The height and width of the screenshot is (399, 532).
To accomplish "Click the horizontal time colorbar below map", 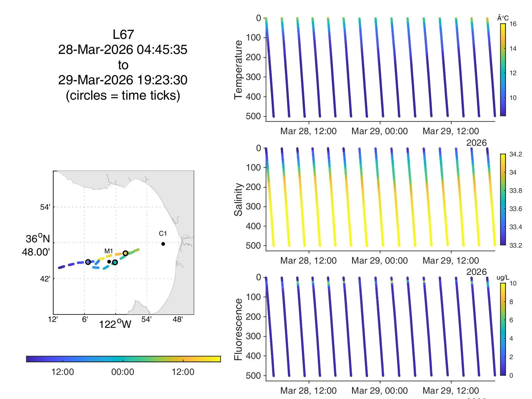I will click(x=124, y=359).
